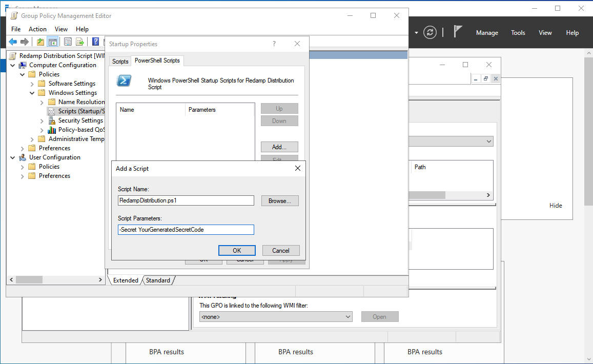Switch to the Scripts tab

[x=120, y=62]
